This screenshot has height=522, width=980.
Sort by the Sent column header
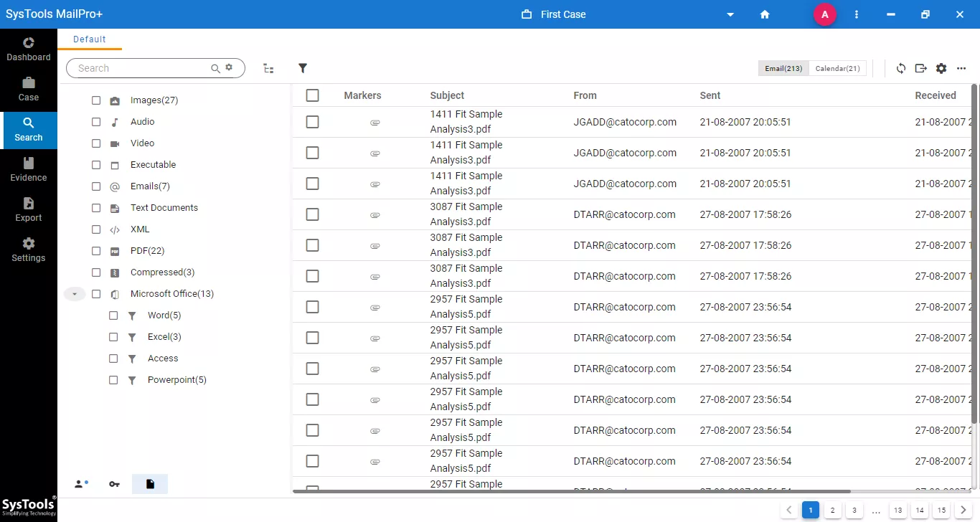coord(710,95)
